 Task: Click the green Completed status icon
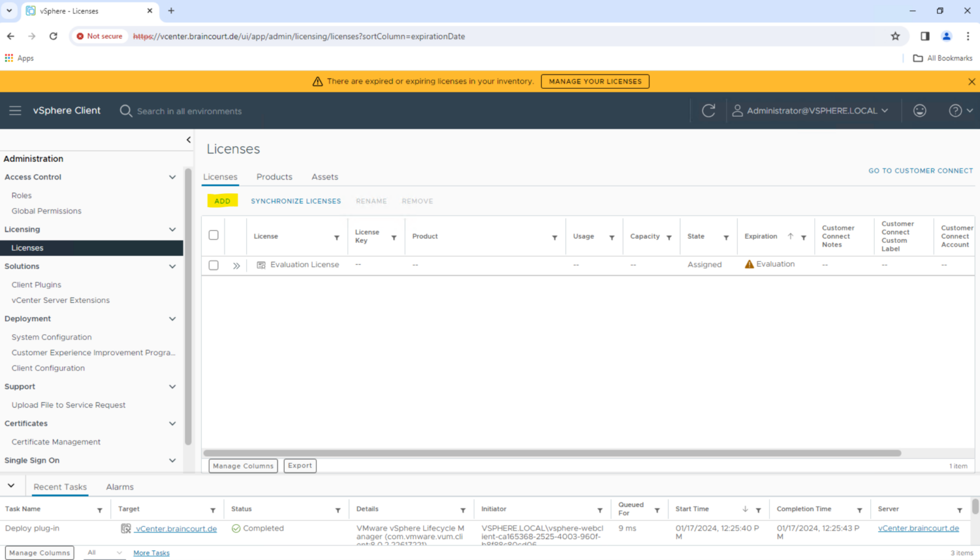(x=235, y=528)
